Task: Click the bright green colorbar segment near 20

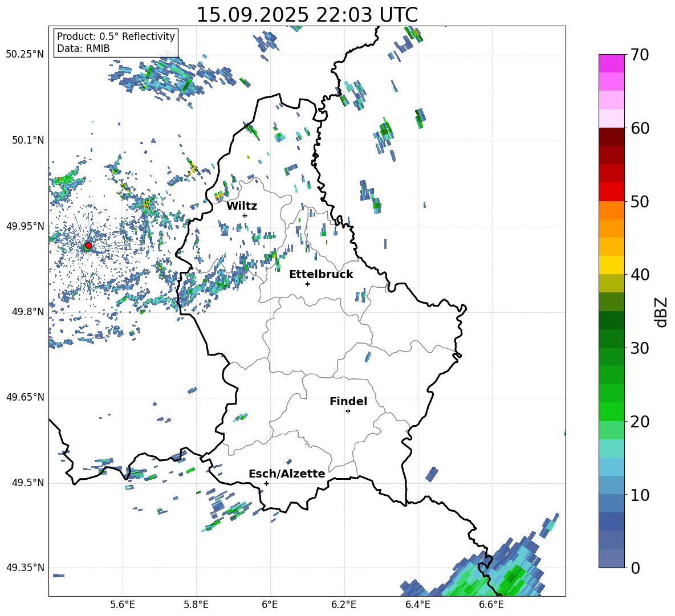Action: (612, 411)
